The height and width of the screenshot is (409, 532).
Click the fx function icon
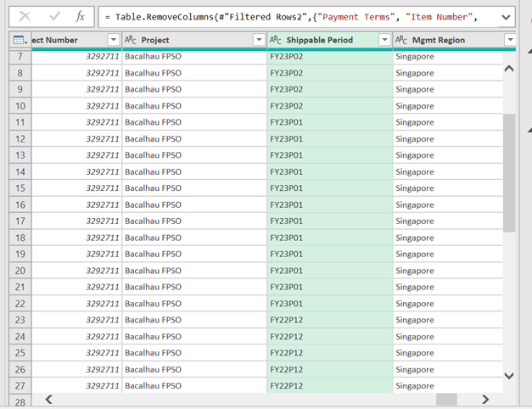click(x=80, y=16)
